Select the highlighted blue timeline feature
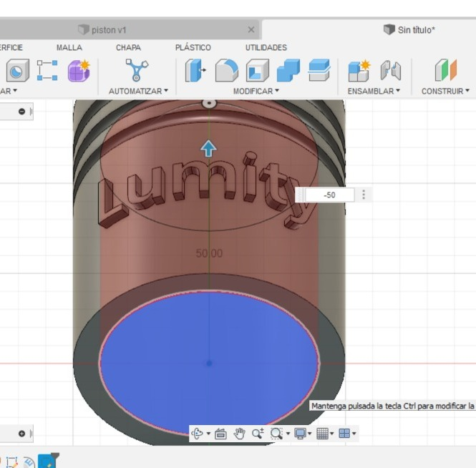Viewport: 476px width, 468px height. tap(47, 461)
